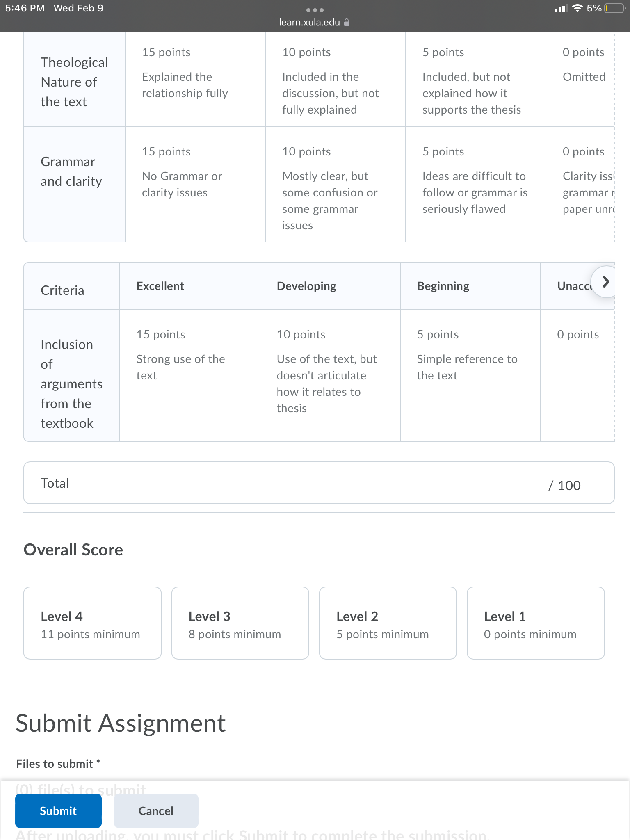
Task: Tap the cellular signal bars icon
Action: pyautogui.click(x=561, y=9)
